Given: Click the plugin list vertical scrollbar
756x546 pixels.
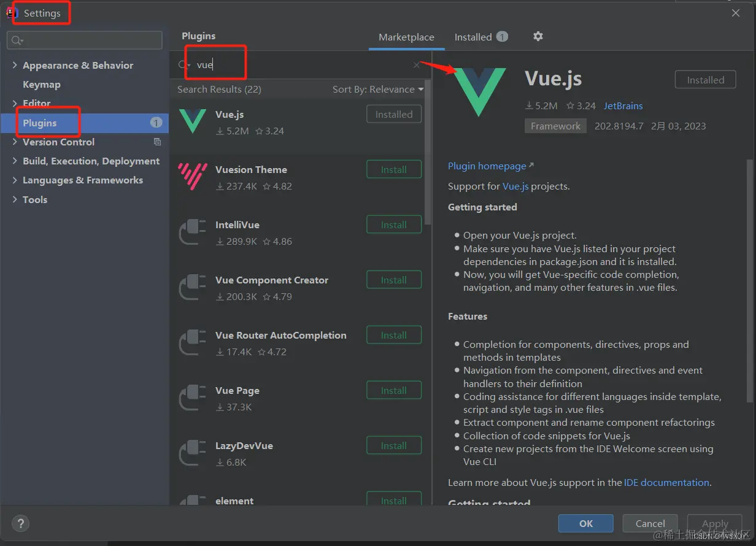Looking at the screenshot, I should coord(428,153).
